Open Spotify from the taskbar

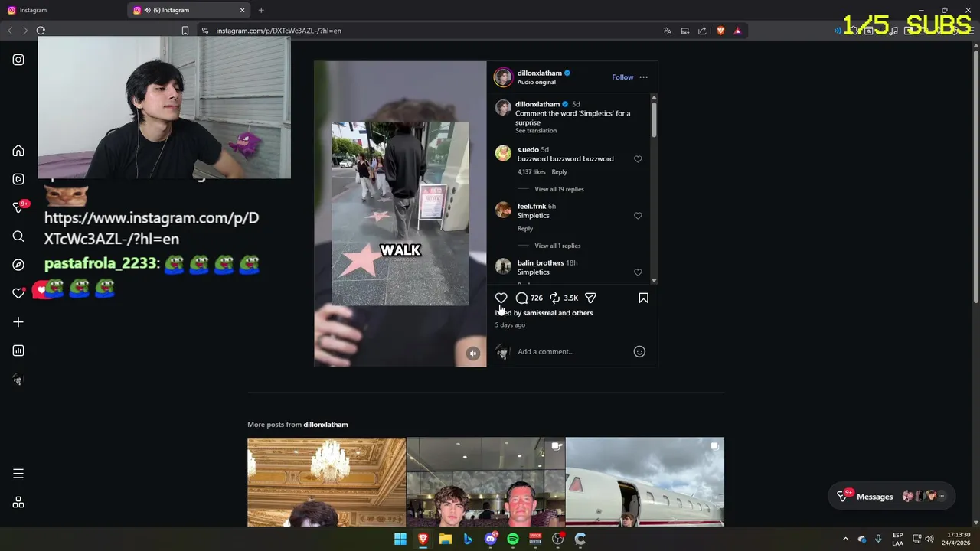[513, 539]
